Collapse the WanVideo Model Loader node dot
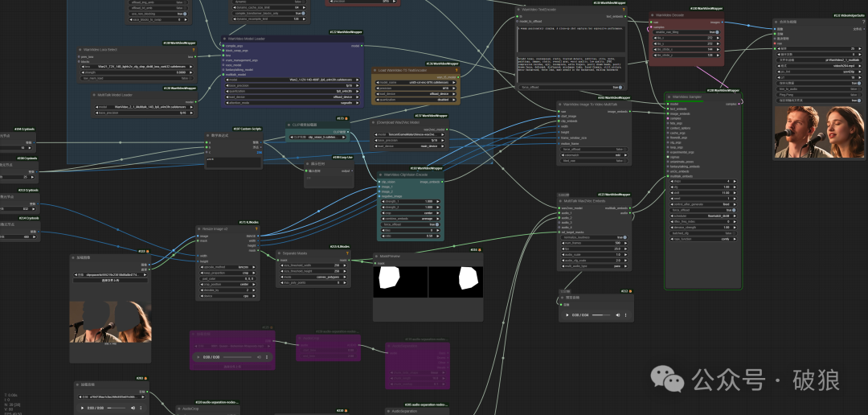The height and width of the screenshot is (415, 868). point(224,39)
